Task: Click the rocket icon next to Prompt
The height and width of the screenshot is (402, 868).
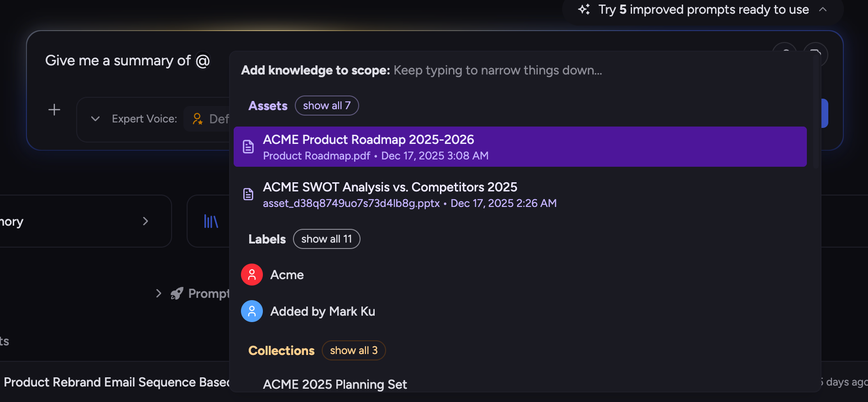Action: click(x=177, y=293)
